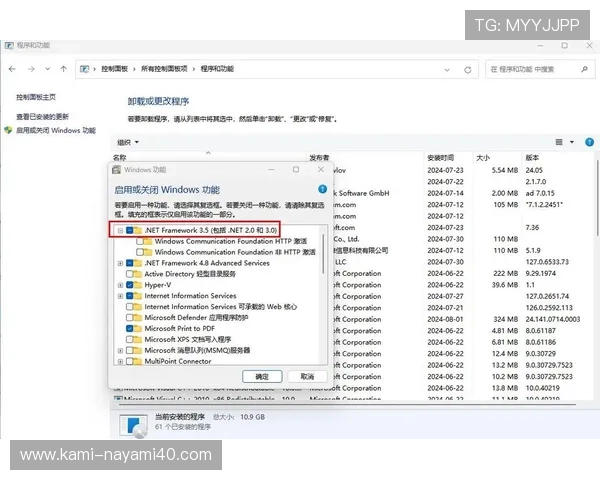Minimize the Windows 功能 dialog
Screen dimensions: 600x480
pos(271,170)
